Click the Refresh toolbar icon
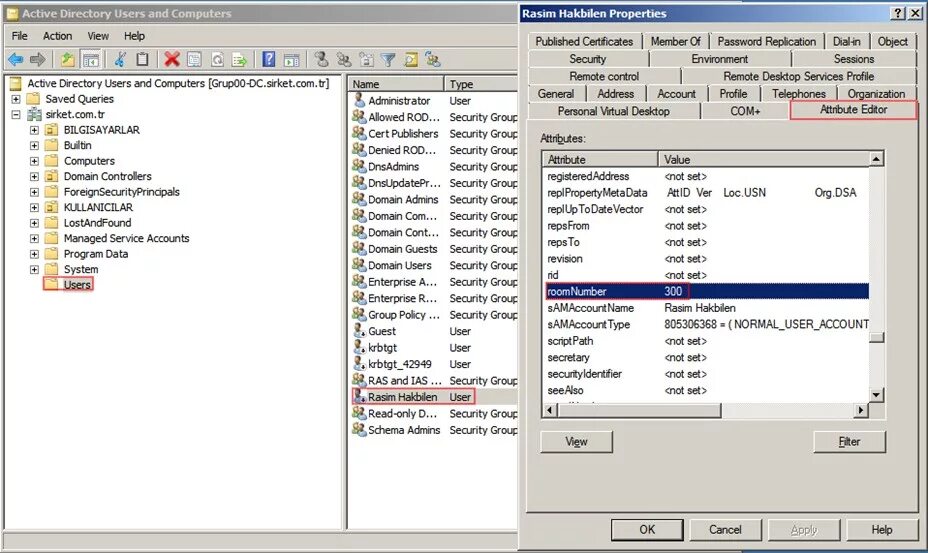928x553 pixels. point(217,59)
